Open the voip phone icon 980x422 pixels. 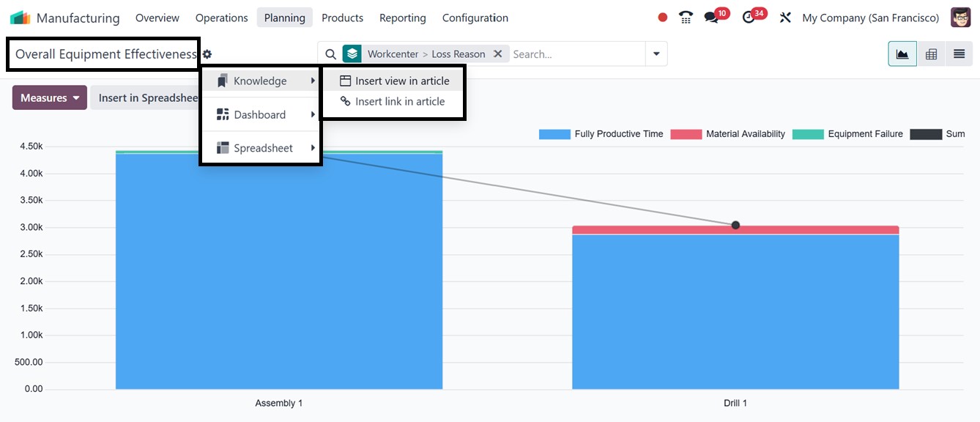click(686, 18)
